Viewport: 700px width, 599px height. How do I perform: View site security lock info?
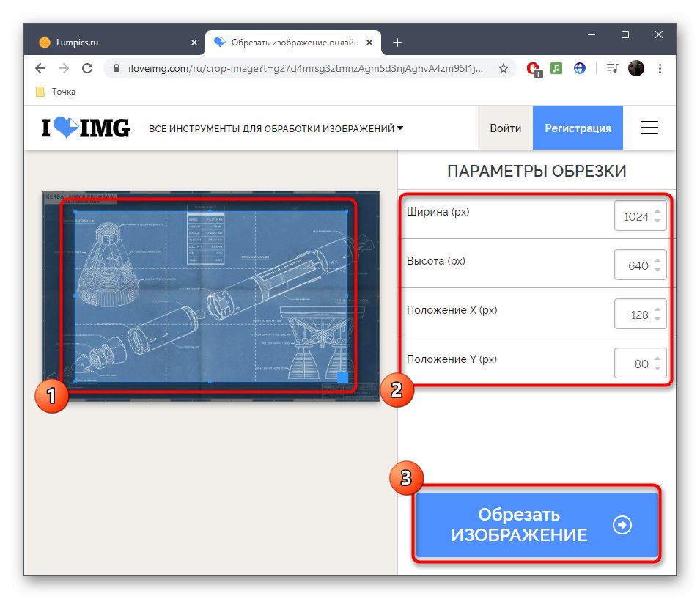point(117,68)
